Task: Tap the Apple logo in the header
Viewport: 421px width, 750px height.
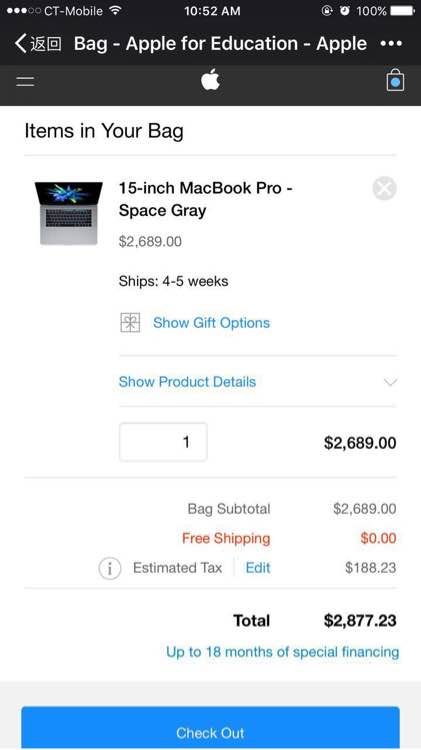Action: coord(210,79)
